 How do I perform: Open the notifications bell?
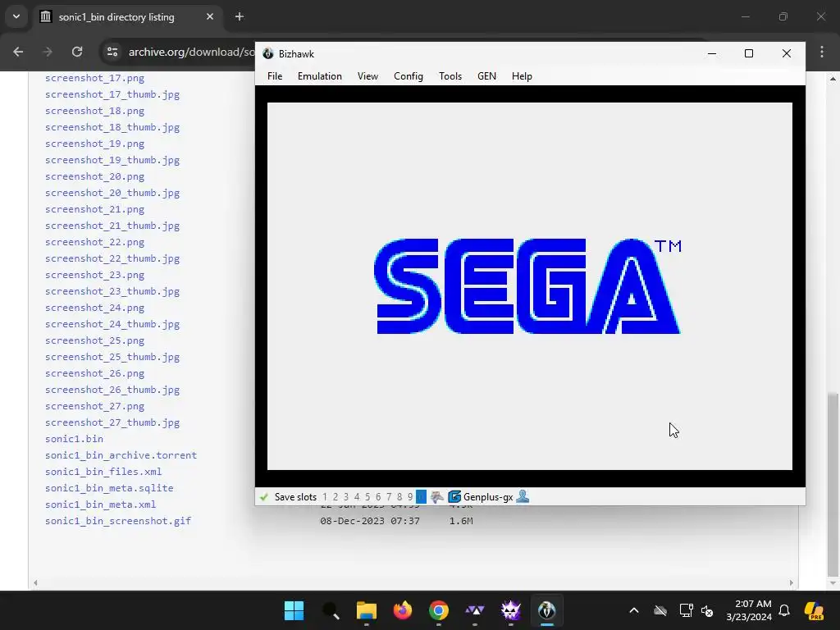(784, 610)
